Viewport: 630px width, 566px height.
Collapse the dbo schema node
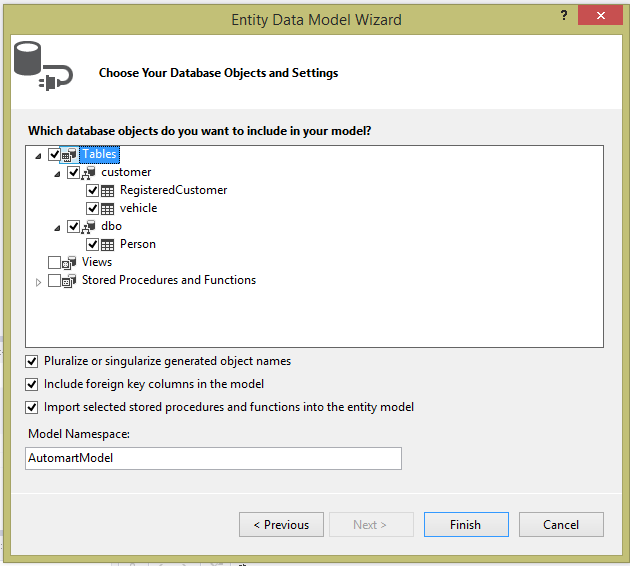(x=57, y=228)
